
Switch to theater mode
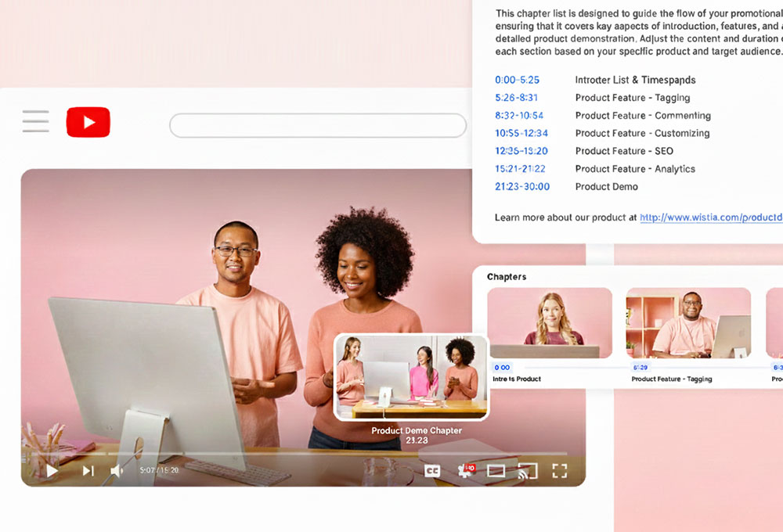click(x=496, y=470)
